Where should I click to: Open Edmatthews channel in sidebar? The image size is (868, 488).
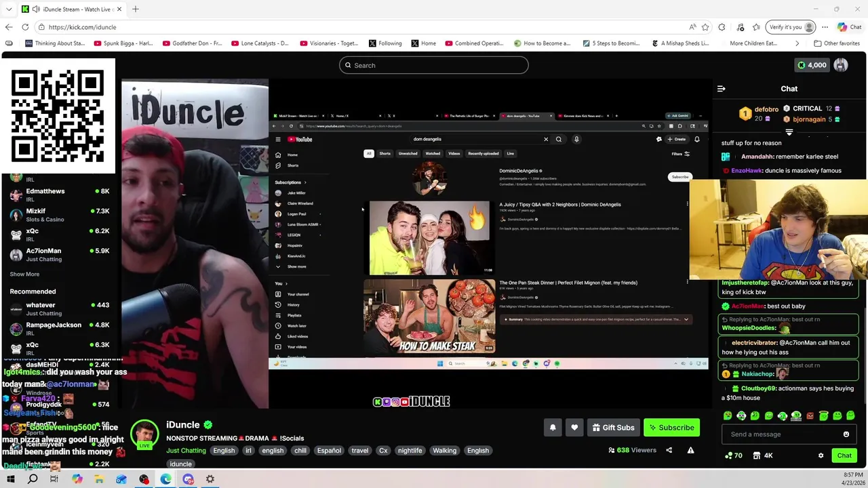coord(59,195)
